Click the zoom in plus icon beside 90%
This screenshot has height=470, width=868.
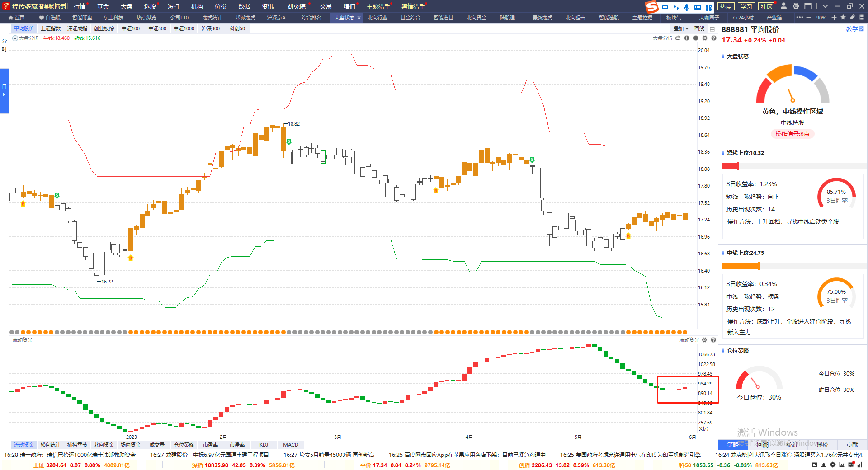pyautogui.click(x=834, y=18)
